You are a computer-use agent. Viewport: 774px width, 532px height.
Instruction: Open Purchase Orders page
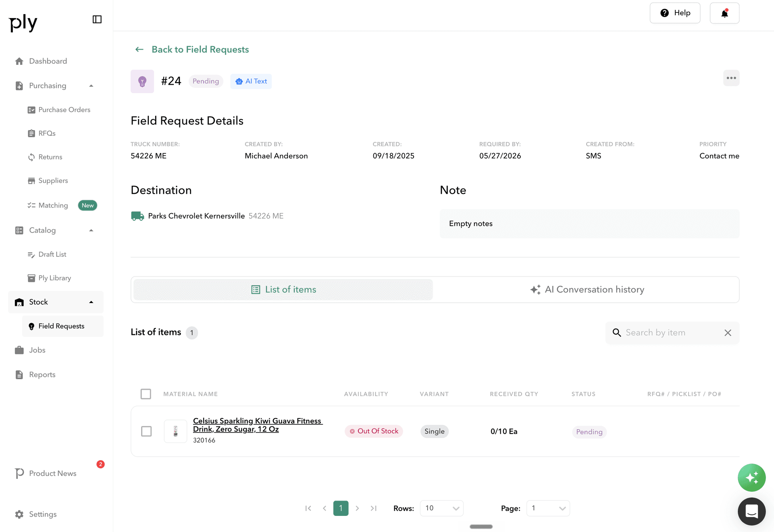(x=59, y=110)
